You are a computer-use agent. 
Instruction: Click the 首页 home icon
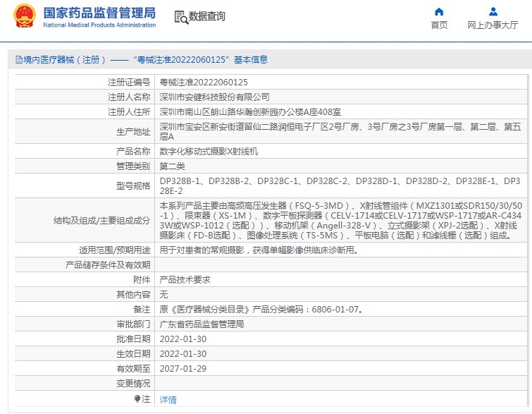coord(439,12)
